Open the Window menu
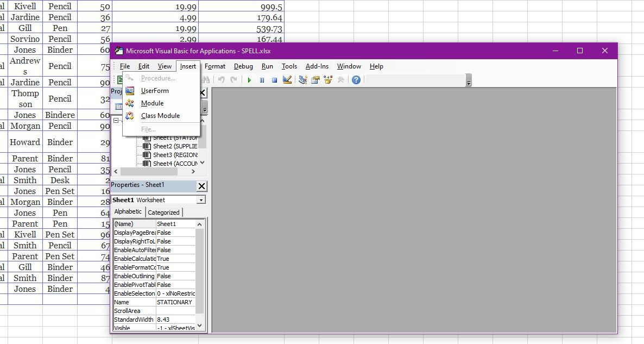The image size is (644, 344). tap(349, 66)
